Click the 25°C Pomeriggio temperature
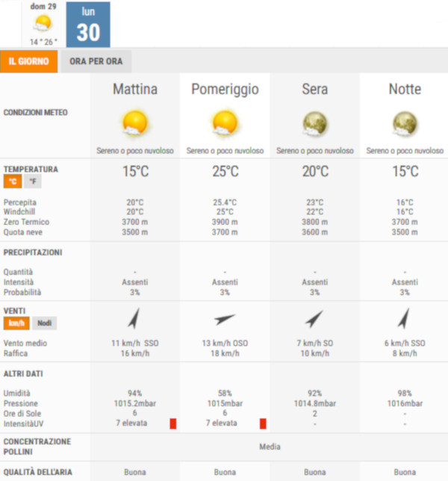Screen dimensions: 448x481 (225, 171)
